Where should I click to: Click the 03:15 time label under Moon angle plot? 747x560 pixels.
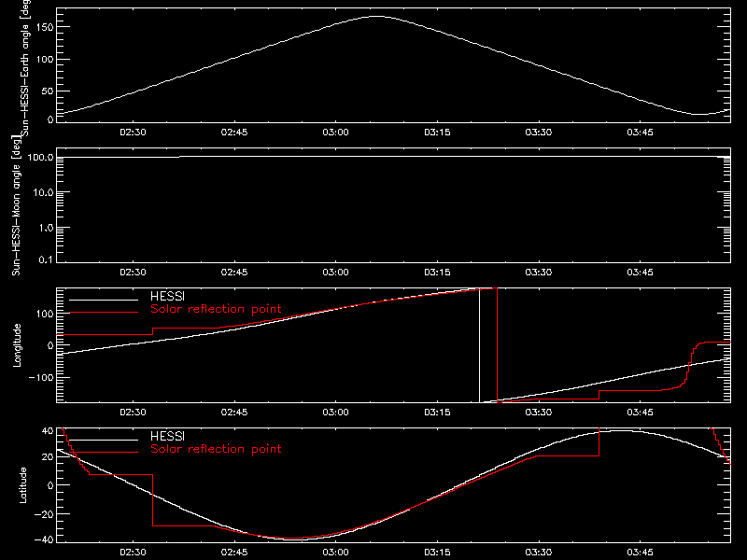pos(437,273)
